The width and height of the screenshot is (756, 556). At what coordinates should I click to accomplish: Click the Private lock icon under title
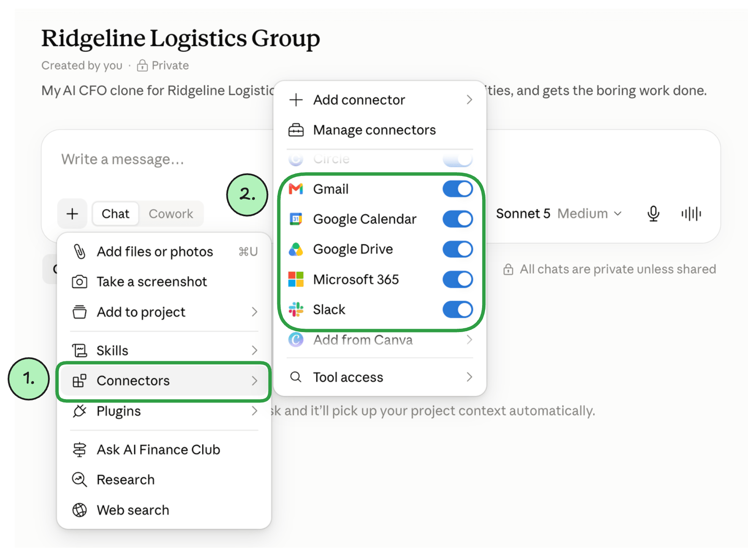pos(142,66)
